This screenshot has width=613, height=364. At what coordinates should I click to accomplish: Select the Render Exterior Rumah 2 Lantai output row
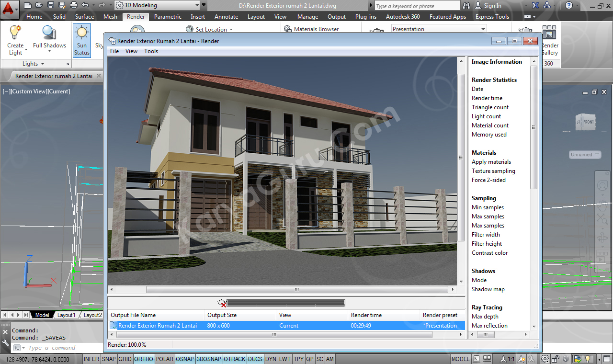158,325
